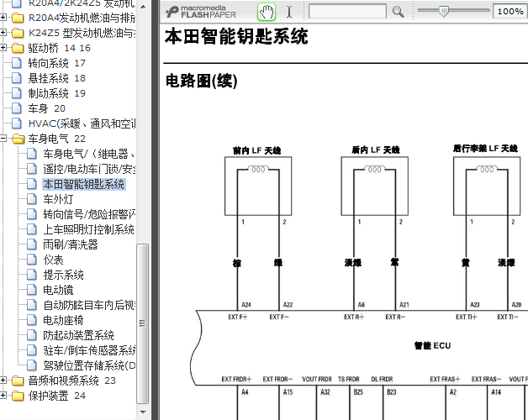Click the 电路图(续) subheading
Image resolution: width=528 pixels, height=420 pixels.
(x=202, y=81)
